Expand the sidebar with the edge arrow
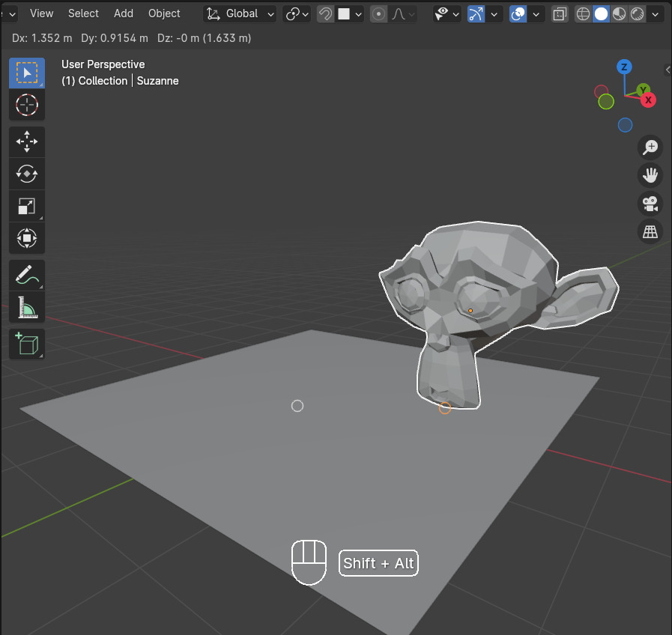 [x=668, y=70]
